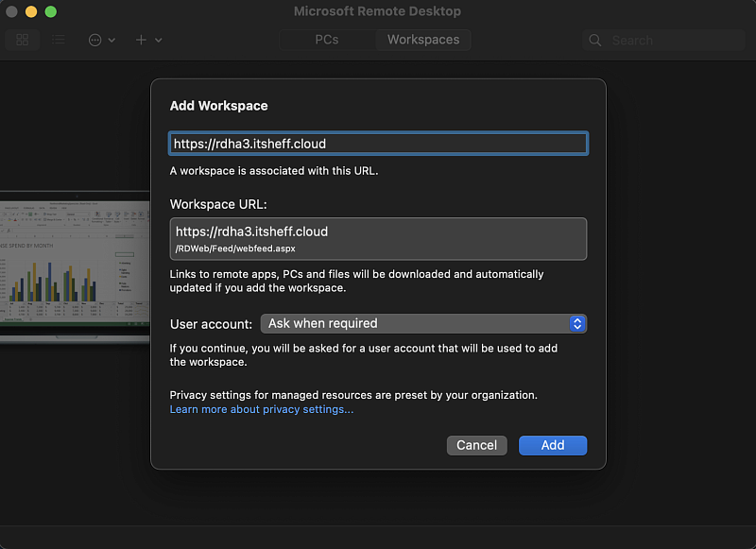Screen dimensions: 756x549
Task: Close the Microsoft Remote Desktop window
Action: (x=12, y=11)
